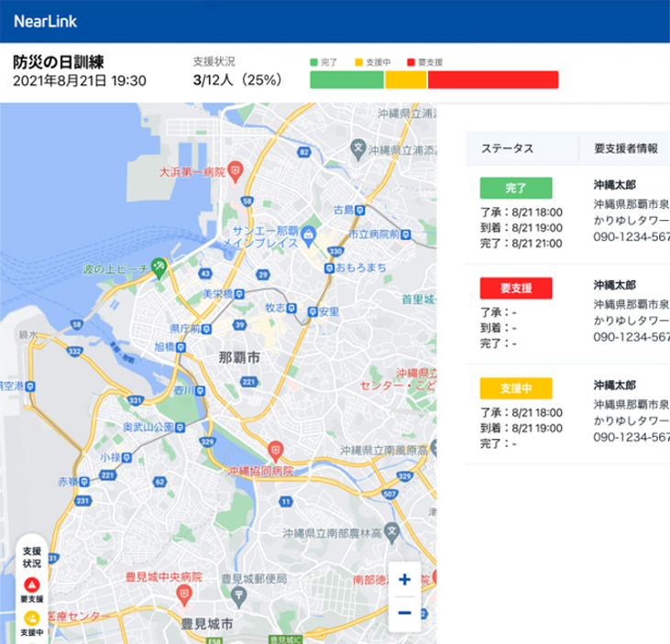Click the 沖縄県立南部農林高 school pin
Image resolution: width=670 pixels, height=644 pixels.
pyautogui.click(x=392, y=533)
